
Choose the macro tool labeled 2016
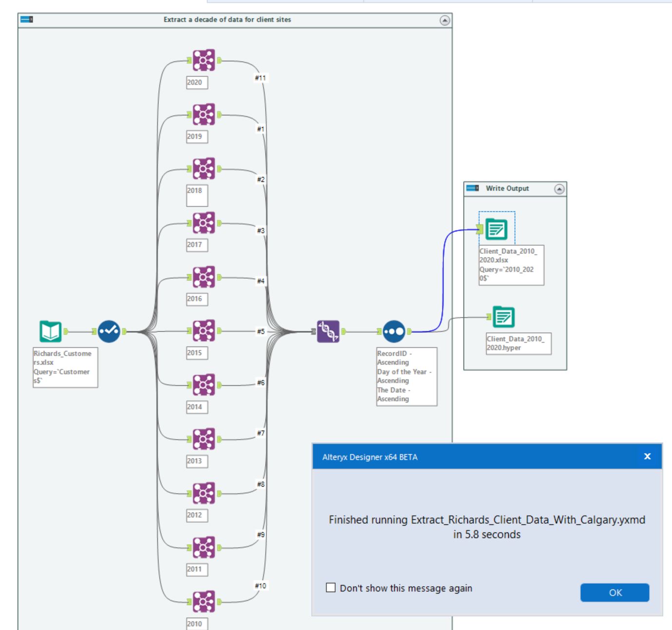pyautogui.click(x=204, y=277)
